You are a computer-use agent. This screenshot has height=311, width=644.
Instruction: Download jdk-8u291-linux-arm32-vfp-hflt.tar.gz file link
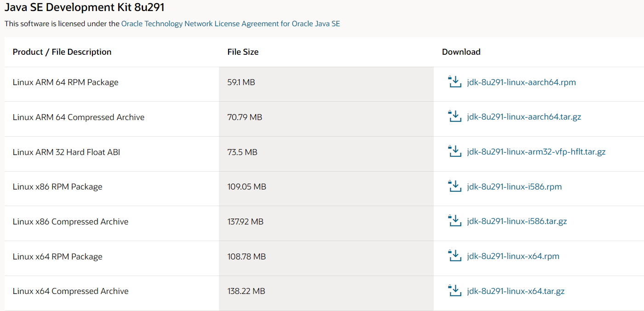536,152
